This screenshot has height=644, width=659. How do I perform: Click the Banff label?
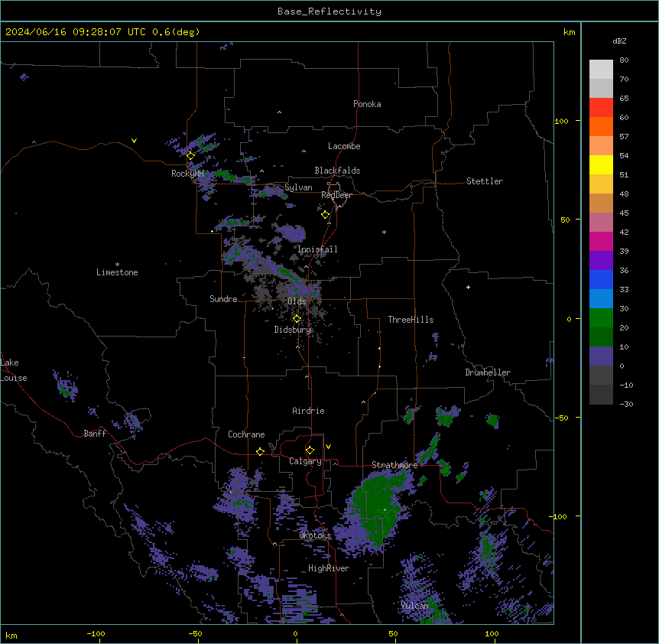[x=95, y=434]
